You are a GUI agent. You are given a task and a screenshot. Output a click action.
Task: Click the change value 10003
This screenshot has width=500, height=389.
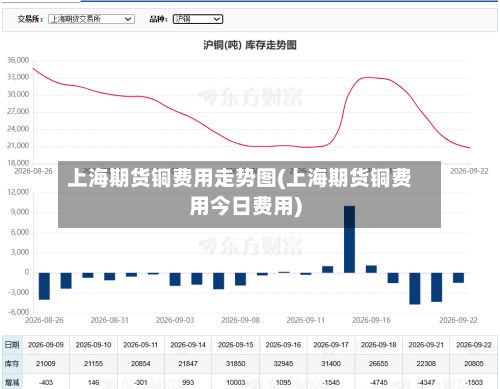[236, 382]
